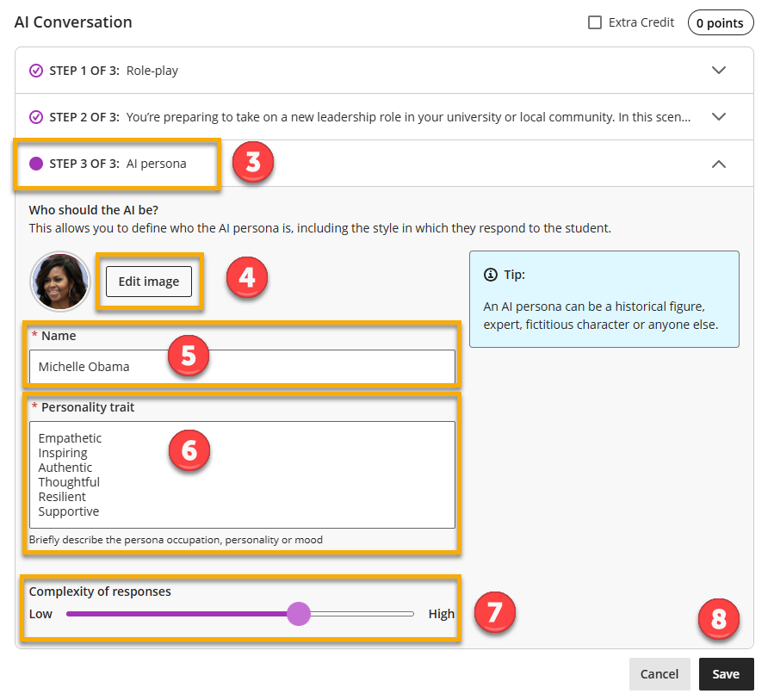
Task: Open the Step 1 of 3 Role-play header
Action: click(x=112, y=71)
